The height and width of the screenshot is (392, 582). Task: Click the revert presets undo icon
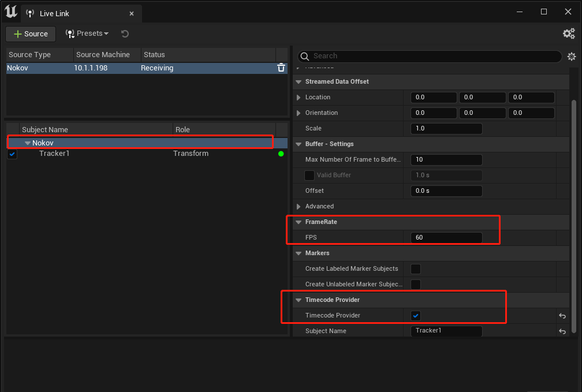point(125,34)
